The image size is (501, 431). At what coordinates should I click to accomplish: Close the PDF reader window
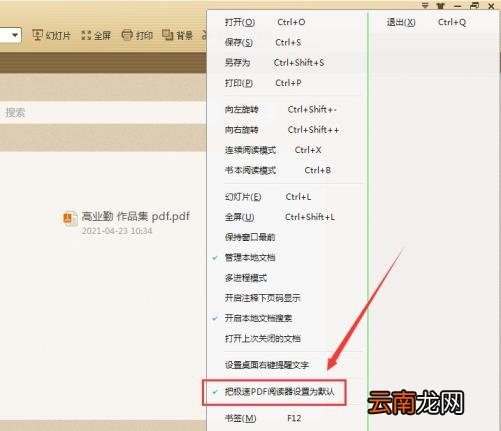coord(491,6)
